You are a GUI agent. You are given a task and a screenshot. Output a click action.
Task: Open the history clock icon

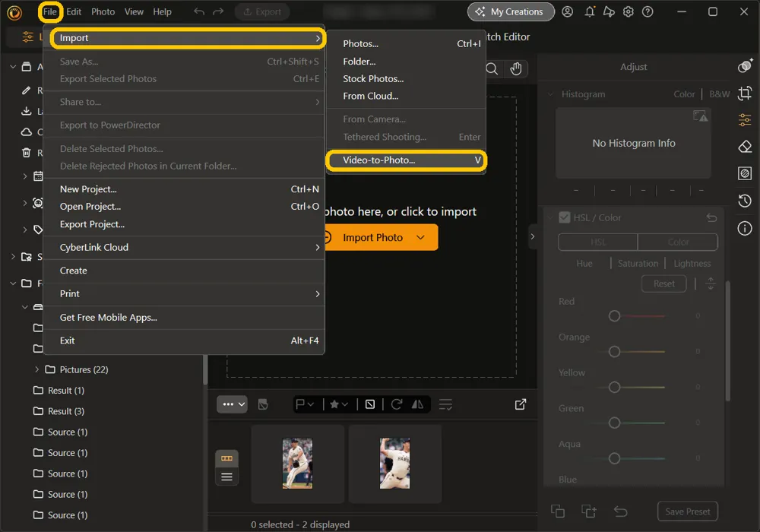pyautogui.click(x=745, y=201)
